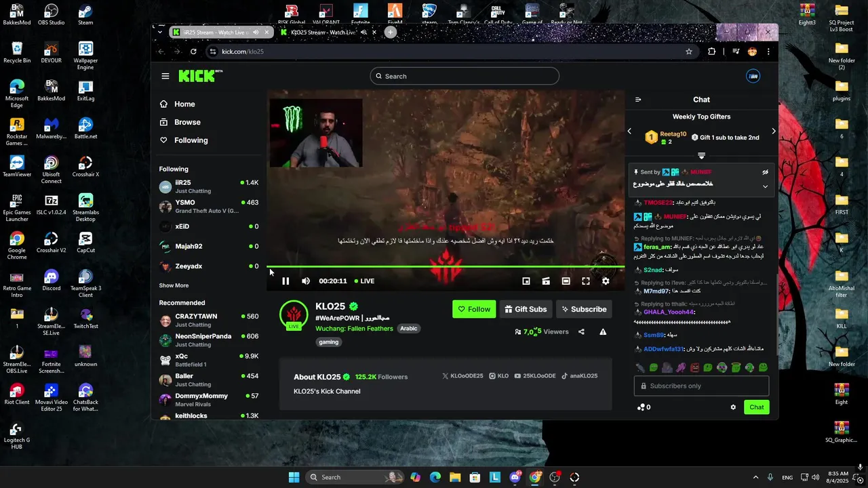Send message with Chat button
The image size is (868, 488).
pyautogui.click(x=757, y=407)
